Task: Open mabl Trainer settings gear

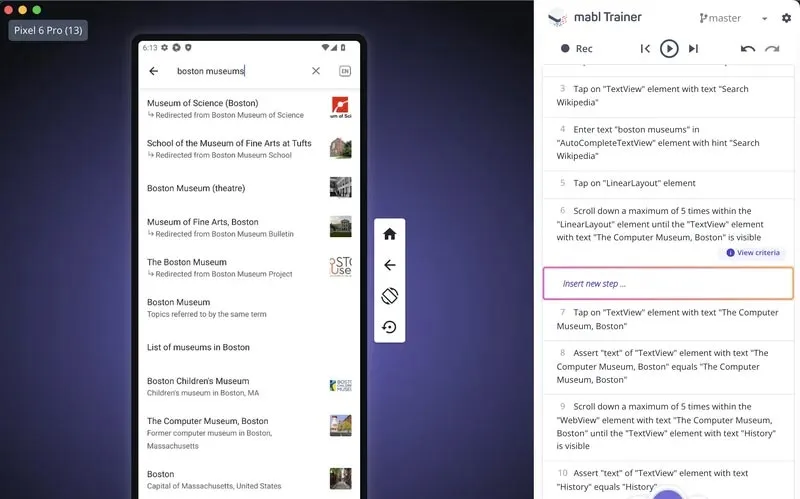Action: (786, 18)
